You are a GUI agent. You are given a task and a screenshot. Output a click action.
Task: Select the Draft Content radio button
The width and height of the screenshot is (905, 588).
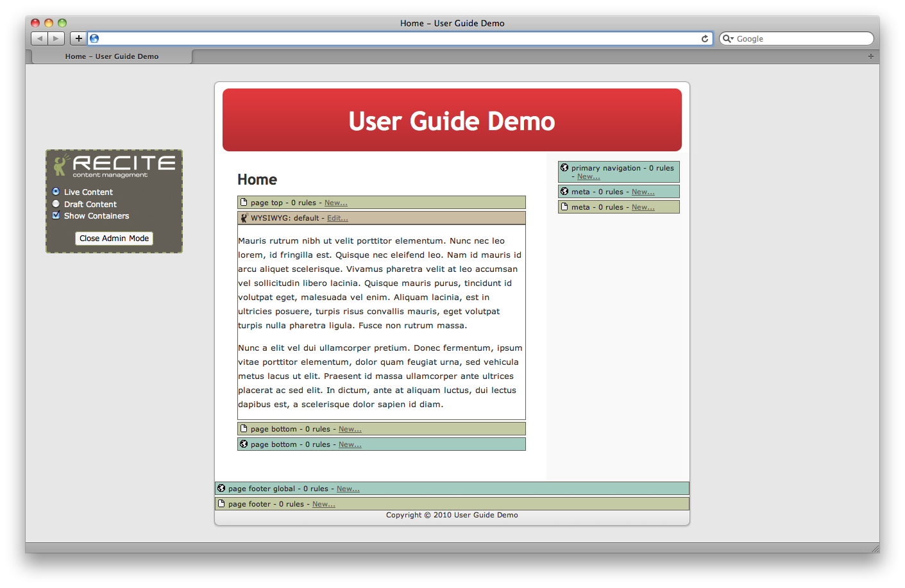[56, 204]
